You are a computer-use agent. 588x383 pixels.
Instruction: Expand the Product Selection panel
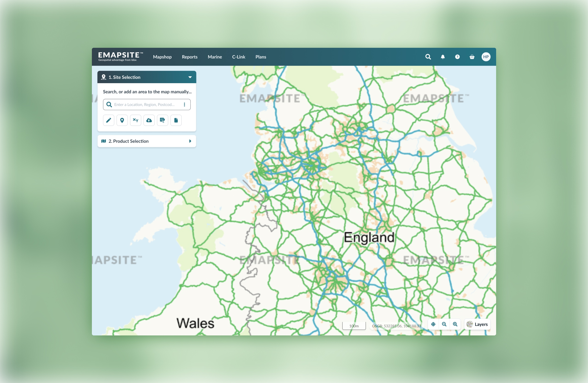click(x=190, y=141)
